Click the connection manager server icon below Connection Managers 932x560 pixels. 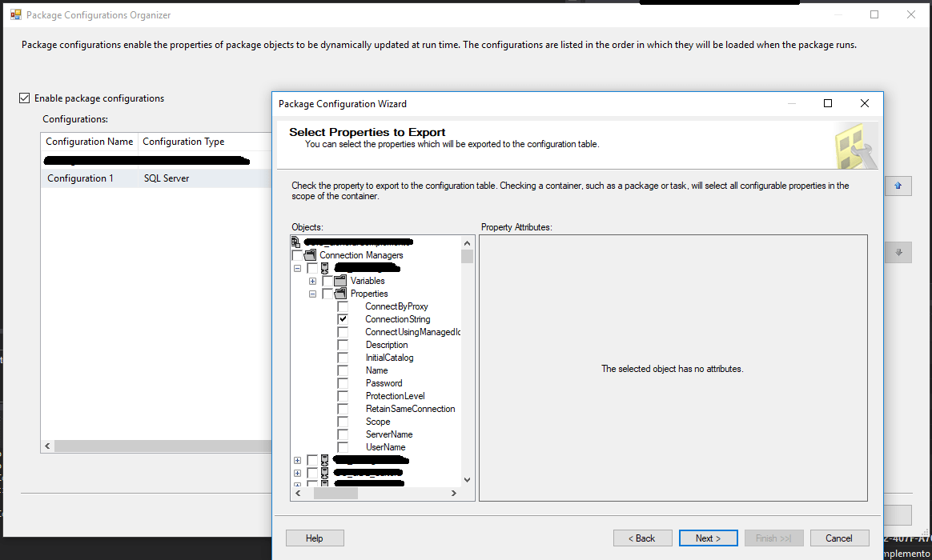[326, 268]
